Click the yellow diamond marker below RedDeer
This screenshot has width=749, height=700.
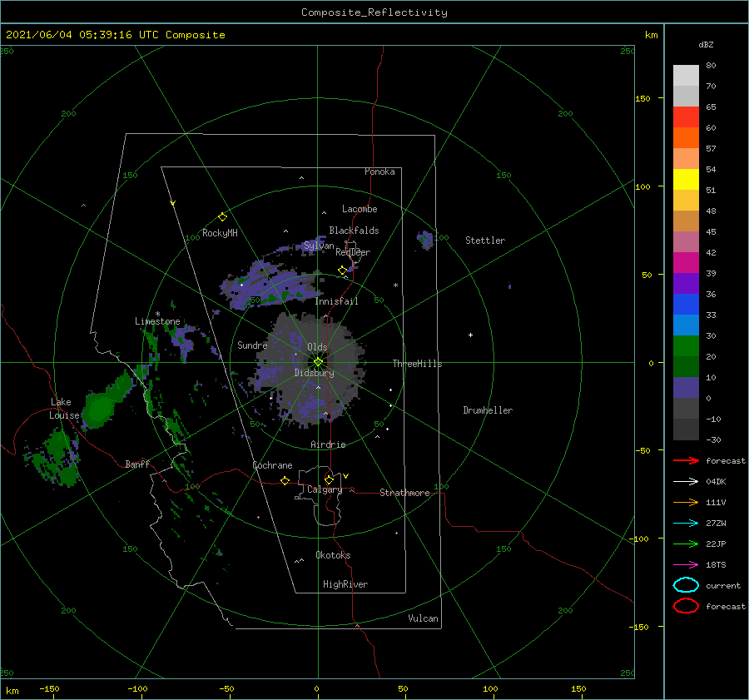pos(342,271)
